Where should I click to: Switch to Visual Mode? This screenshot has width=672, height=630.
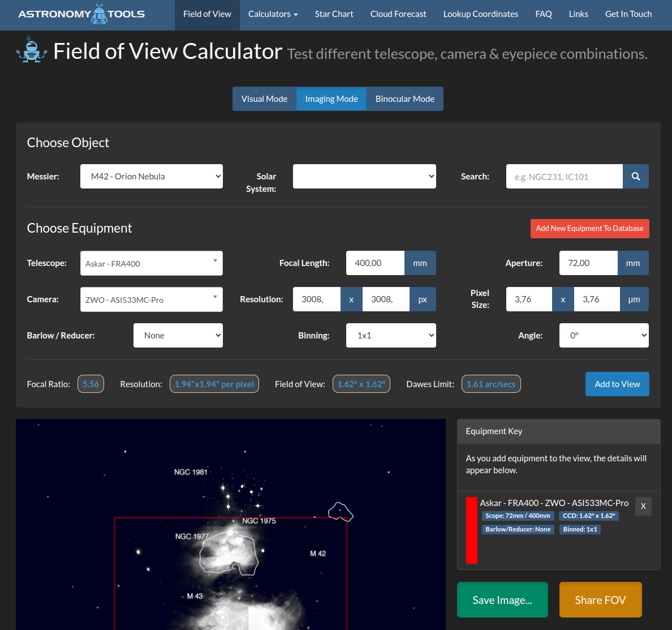(x=264, y=98)
